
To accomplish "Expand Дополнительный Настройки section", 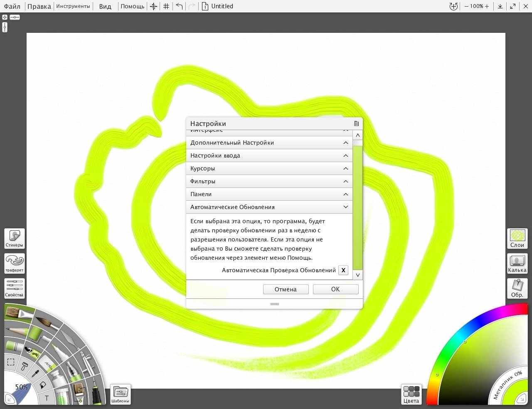I will pyautogui.click(x=269, y=143).
